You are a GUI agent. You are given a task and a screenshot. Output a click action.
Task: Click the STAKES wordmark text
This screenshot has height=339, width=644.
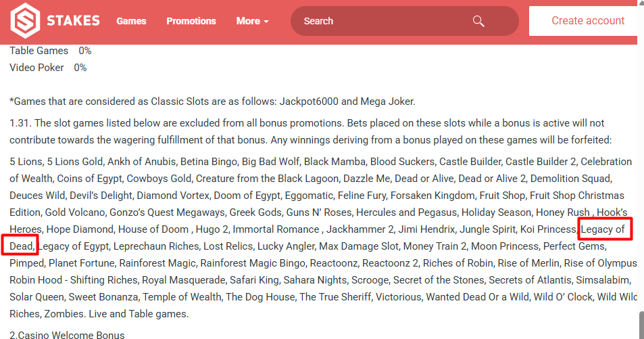74,21
